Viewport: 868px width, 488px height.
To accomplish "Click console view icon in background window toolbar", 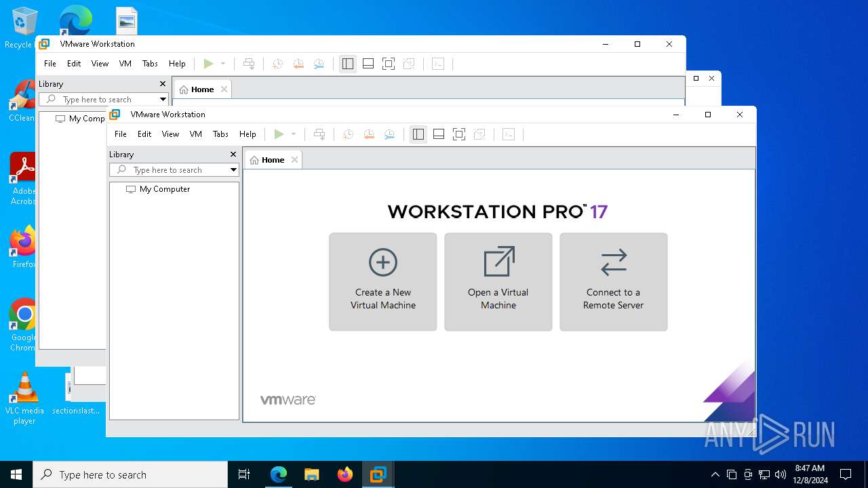I will pos(438,64).
